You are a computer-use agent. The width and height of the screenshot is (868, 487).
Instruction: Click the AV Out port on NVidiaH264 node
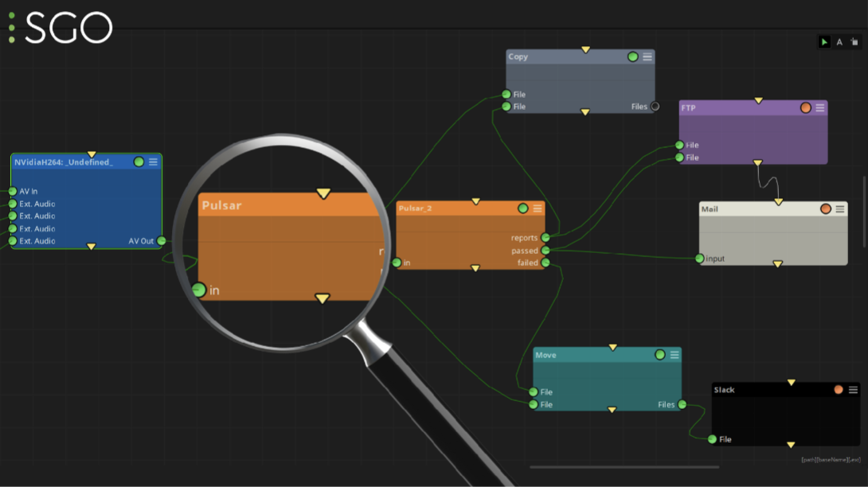[x=162, y=241]
